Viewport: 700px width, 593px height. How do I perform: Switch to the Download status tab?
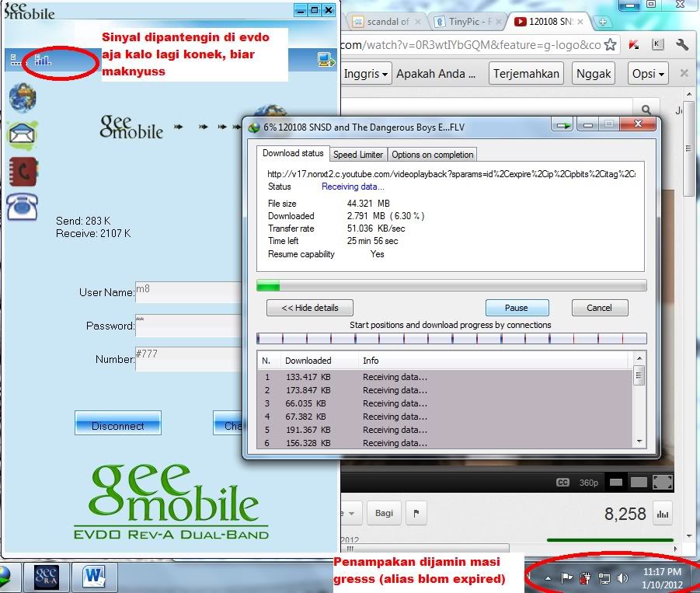pyautogui.click(x=293, y=153)
